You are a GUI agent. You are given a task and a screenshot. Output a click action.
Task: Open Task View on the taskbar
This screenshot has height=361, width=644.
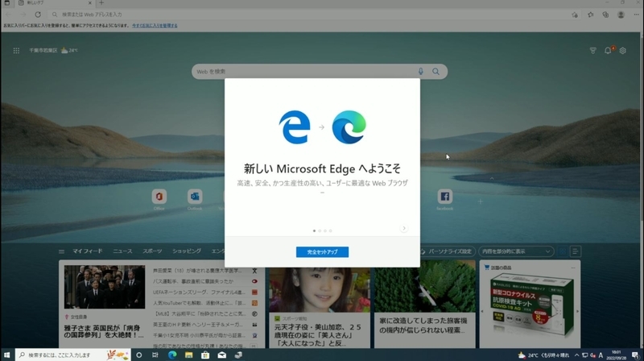[155, 355]
